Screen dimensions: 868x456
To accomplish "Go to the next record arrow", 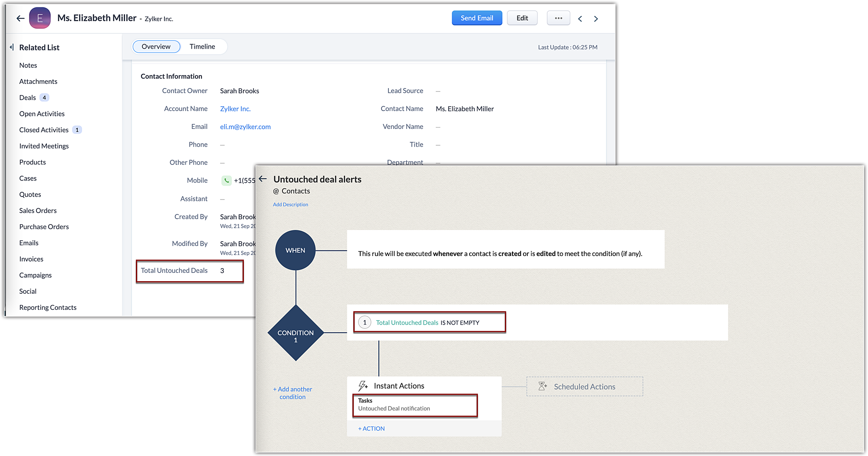I will [596, 19].
